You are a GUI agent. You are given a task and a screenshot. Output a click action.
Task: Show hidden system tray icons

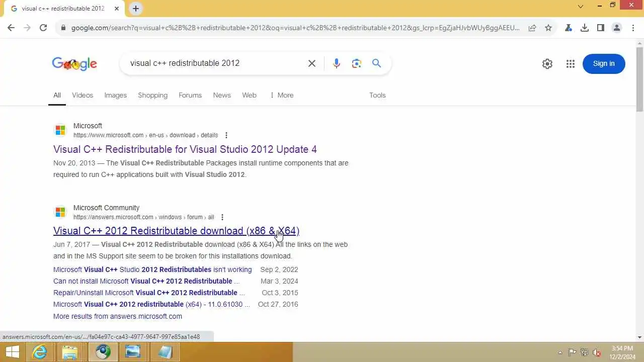[x=560, y=352]
